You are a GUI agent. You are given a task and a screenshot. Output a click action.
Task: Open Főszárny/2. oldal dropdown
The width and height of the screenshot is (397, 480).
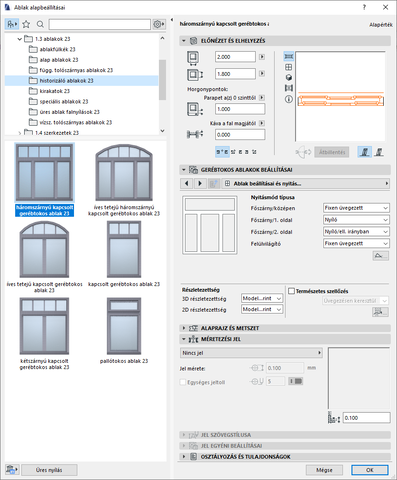pyautogui.click(x=356, y=231)
